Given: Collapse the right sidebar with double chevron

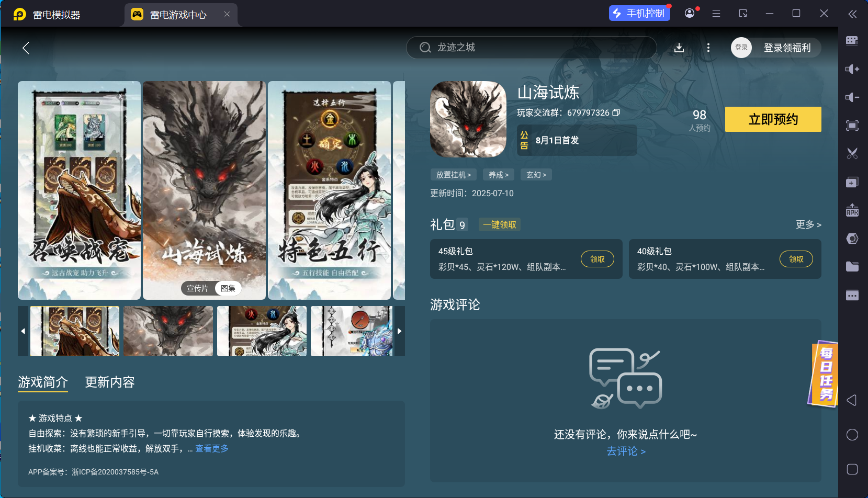Looking at the screenshot, I should (852, 14).
